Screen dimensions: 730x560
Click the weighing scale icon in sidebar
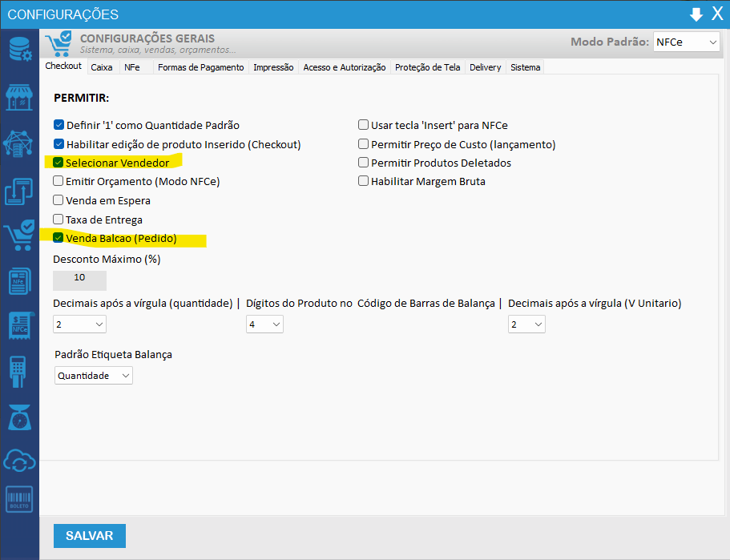(19, 417)
